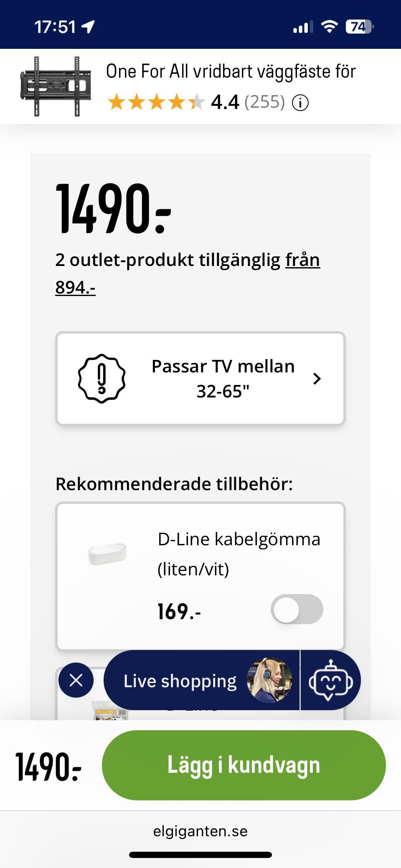The height and width of the screenshot is (868, 401).
Task: Tap the Wi-Fi status icon
Action: point(329,27)
